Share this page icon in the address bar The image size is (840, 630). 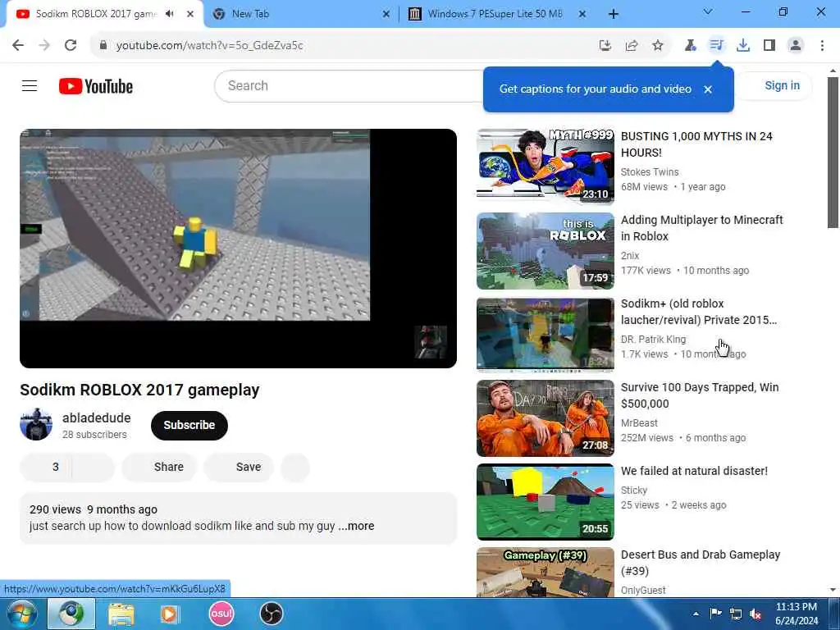coord(632,46)
